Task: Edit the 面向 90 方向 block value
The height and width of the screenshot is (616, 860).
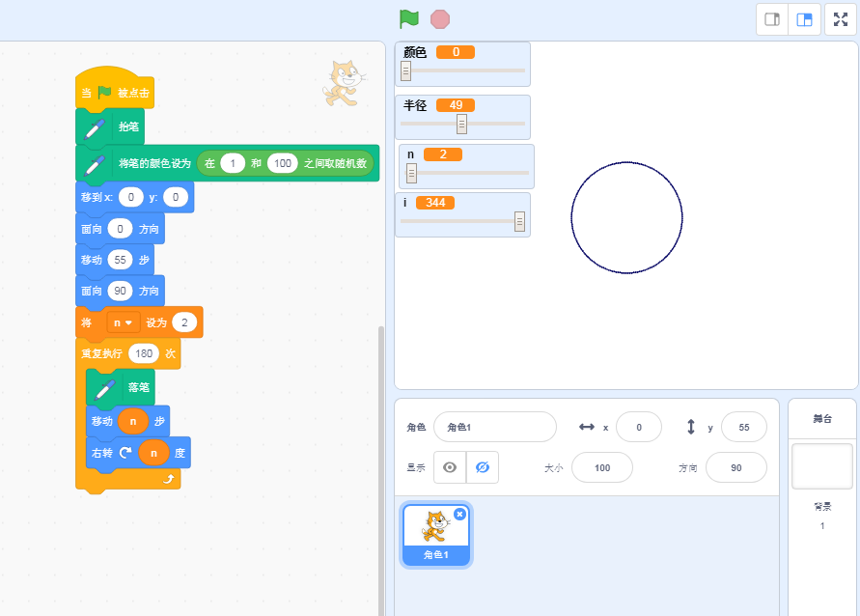Action: (x=120, y=291)
